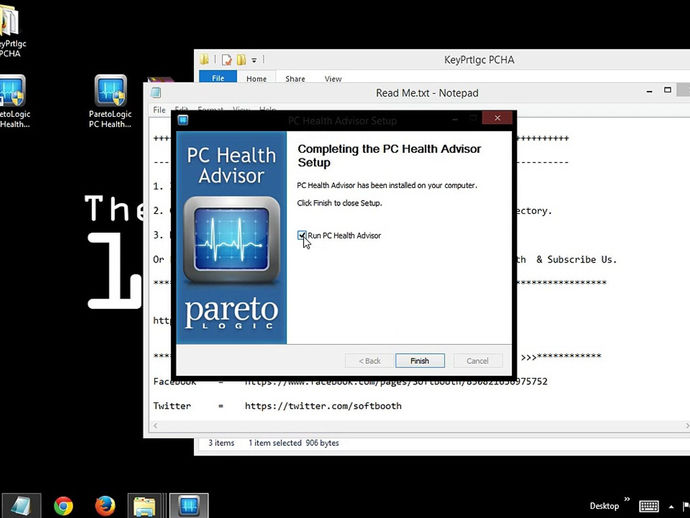Viewport: 690px width, 518px height.
Task: Open File Explorer from the taskbar
Action: pyautogui.click(x=145, y=506)
